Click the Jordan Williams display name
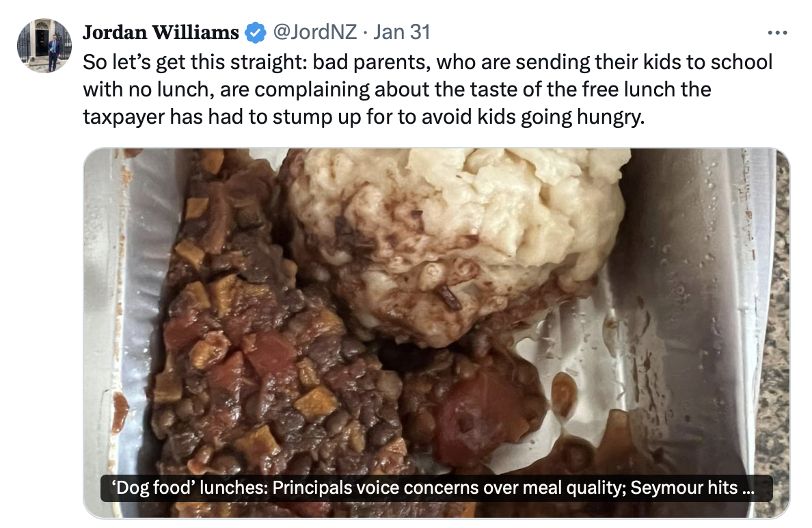This screenshot has width=812, height=528. pos(161,32)
